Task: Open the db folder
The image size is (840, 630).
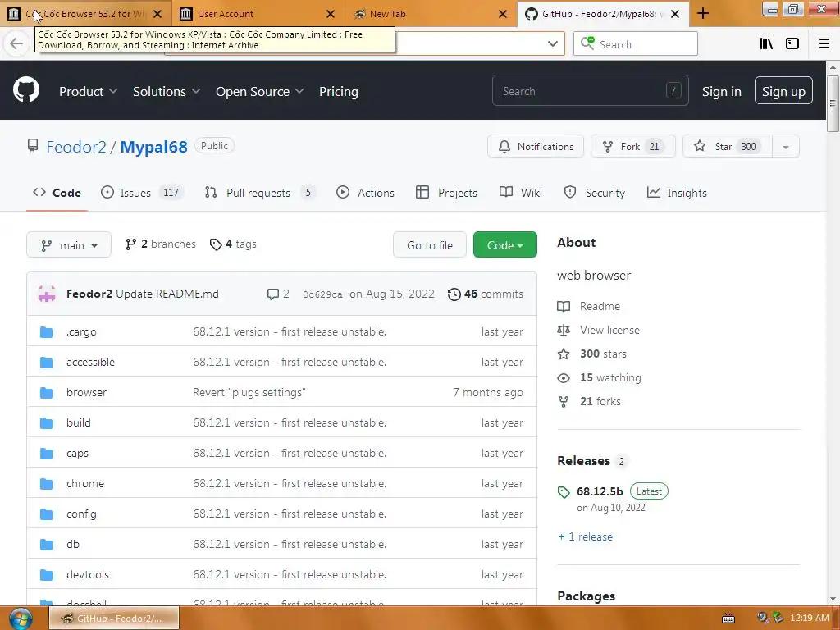Action: coord(73,545)
